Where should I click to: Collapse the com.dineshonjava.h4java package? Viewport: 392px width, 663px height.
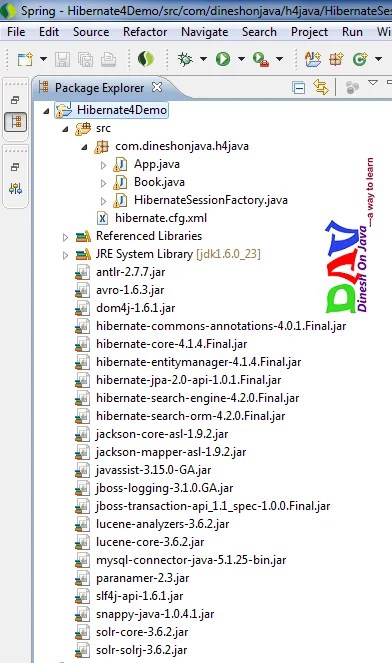click(84, 148)
